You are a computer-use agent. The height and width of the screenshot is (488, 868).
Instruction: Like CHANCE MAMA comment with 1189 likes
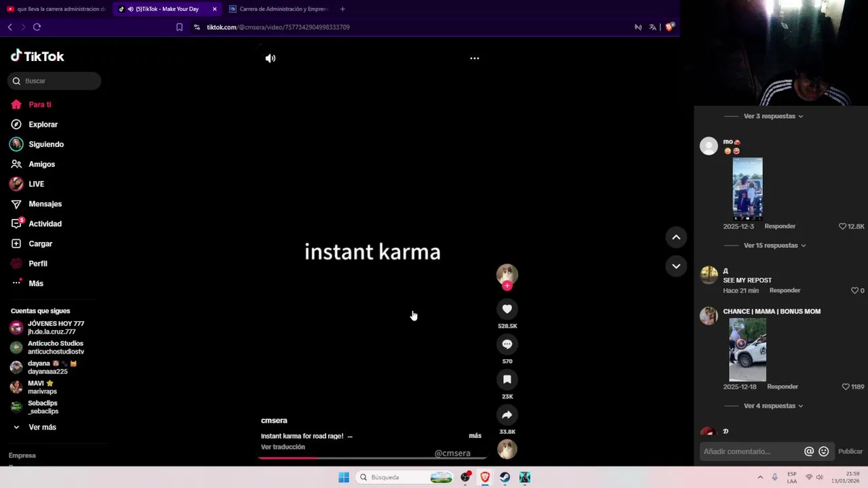coord(846,387)
